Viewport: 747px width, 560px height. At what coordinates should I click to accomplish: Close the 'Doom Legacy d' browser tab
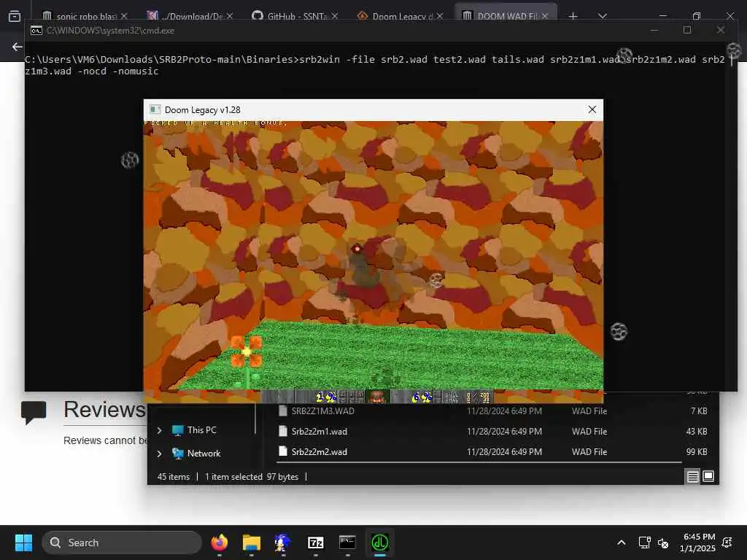pos(440,16)
